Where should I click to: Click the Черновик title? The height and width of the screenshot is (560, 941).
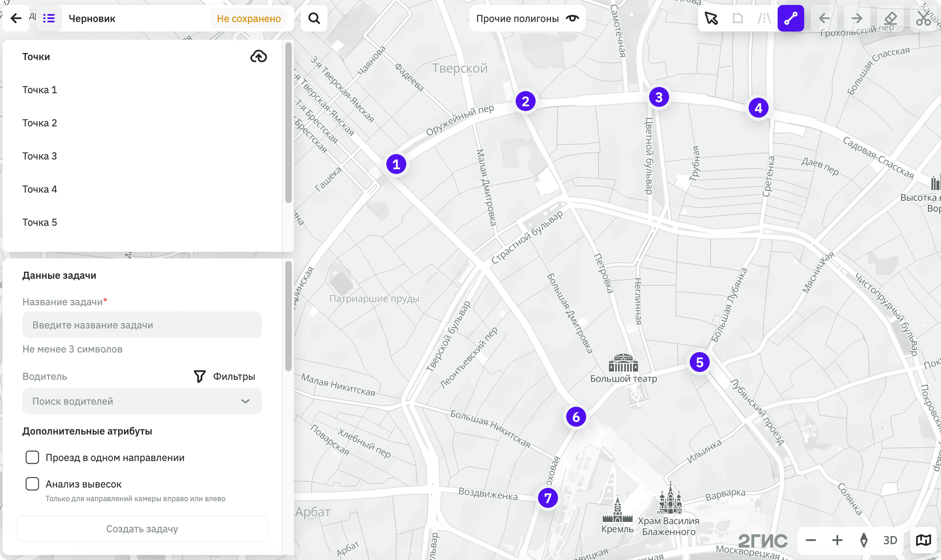(x=92, y=19)
